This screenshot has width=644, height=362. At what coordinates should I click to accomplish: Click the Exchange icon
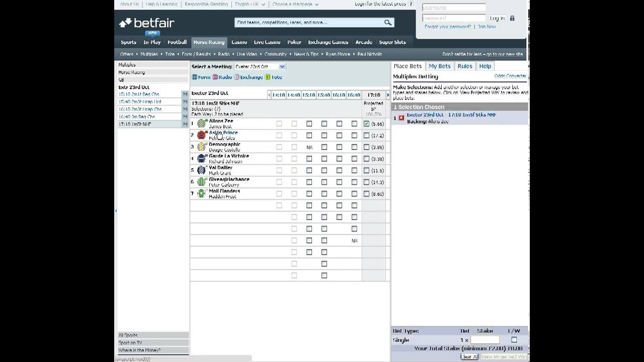(x=236, y=77)
